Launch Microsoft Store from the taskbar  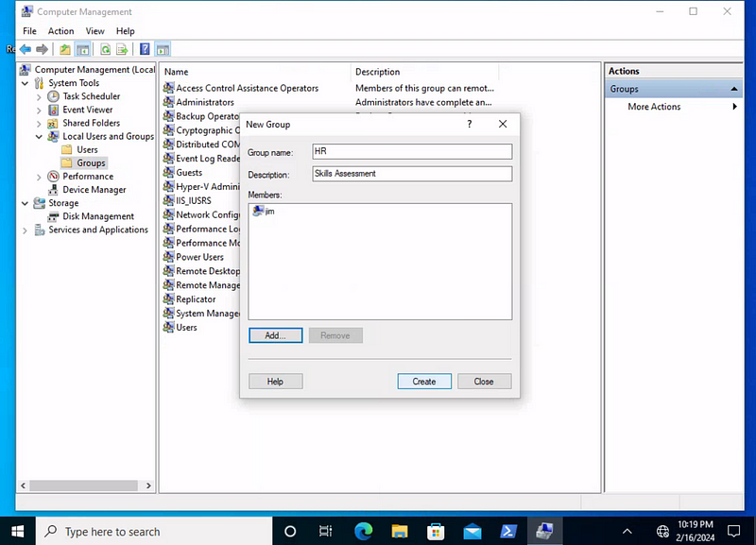point(436,531)
